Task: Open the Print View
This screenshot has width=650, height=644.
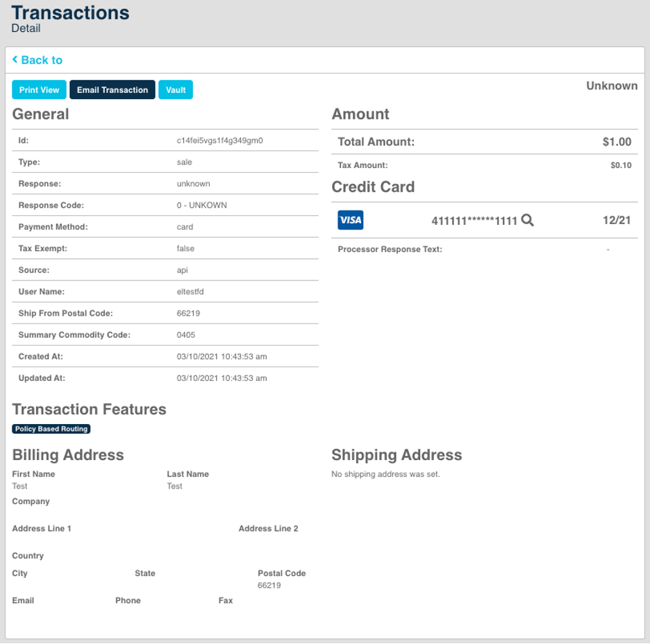Action: pos(39,90)
